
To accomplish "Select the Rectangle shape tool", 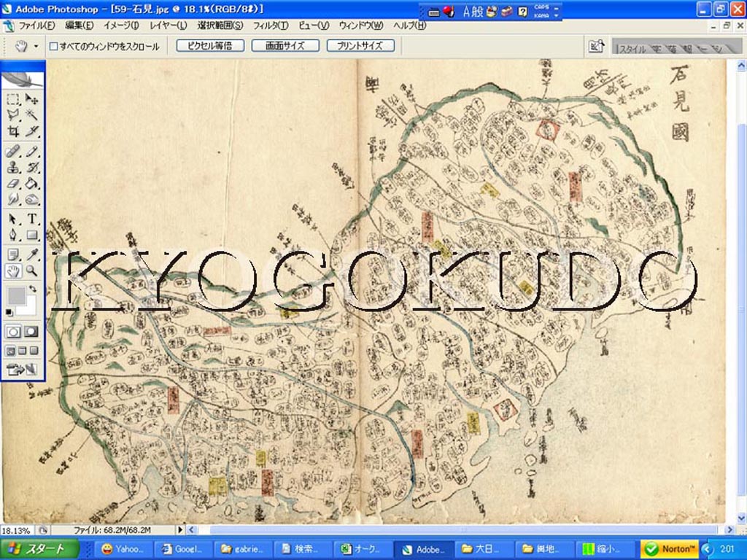I will (31, 236).
